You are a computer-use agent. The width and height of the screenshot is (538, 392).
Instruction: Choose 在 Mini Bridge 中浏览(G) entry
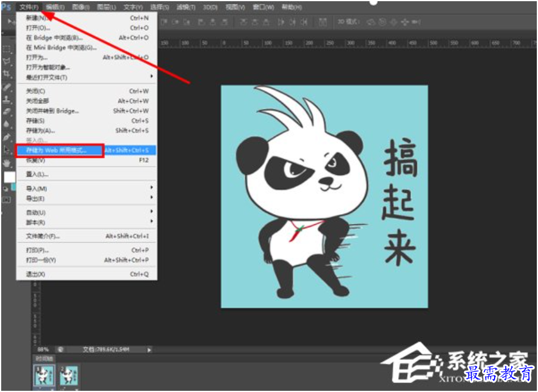pos(86,48)
